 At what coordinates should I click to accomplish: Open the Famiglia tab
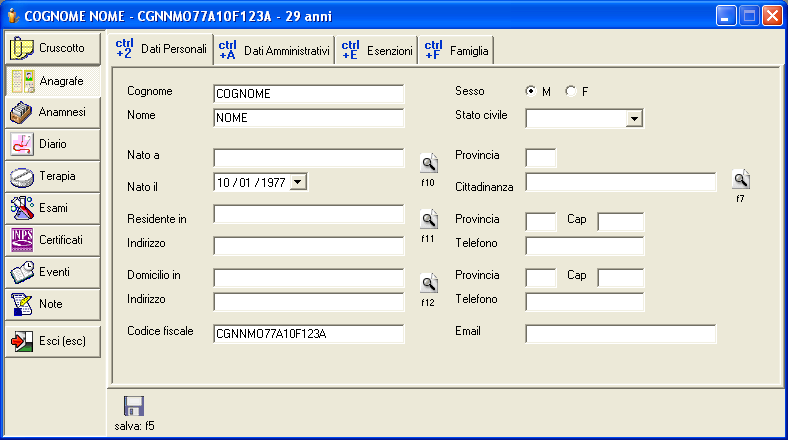[455, 49]
